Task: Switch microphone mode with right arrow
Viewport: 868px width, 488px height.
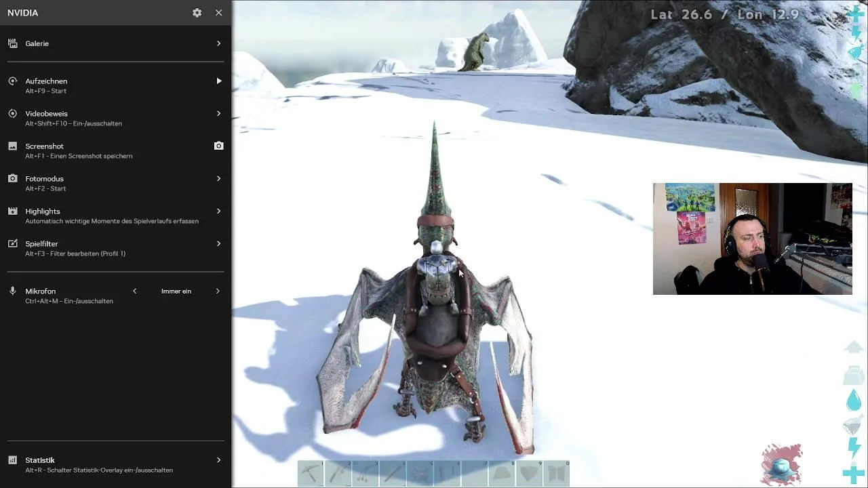Action: 218,291
